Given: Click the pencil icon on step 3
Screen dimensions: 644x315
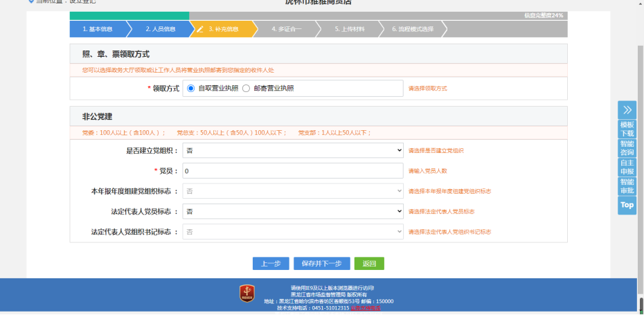Looking at the screenshot, I should coord(200,29).
